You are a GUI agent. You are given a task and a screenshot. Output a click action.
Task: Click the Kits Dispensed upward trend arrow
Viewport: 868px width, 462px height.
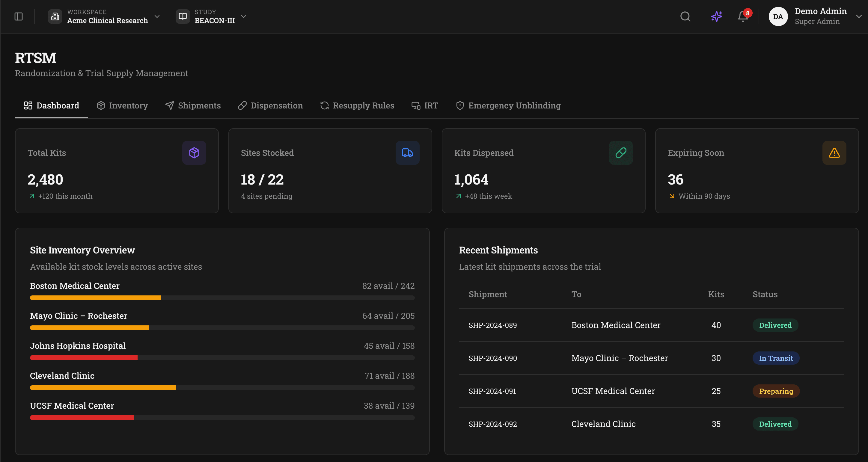point(458,196)
